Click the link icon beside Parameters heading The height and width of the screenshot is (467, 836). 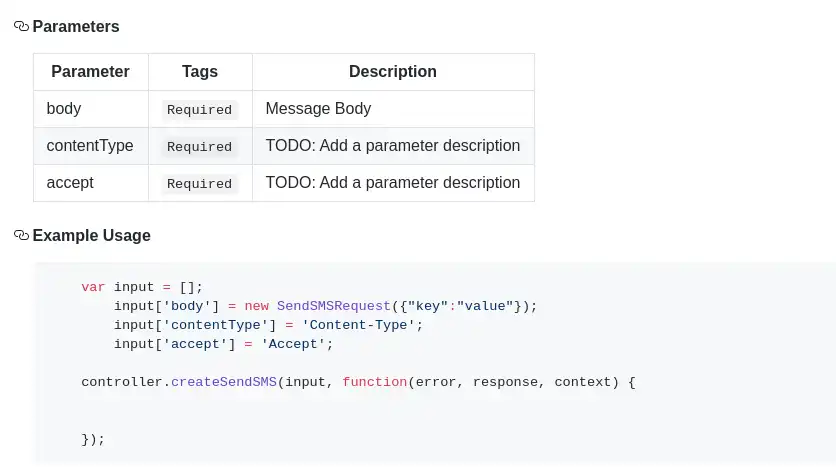(21, 27)
